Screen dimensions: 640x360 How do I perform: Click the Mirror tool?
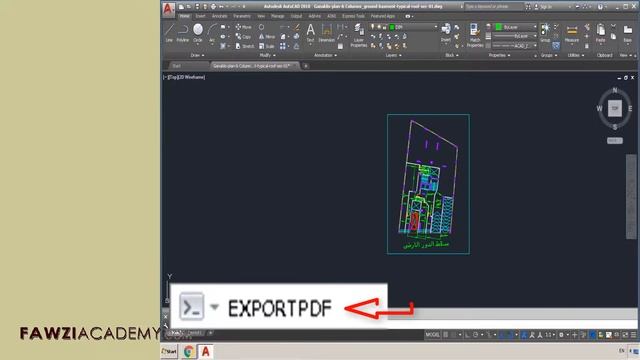(267, 37)
